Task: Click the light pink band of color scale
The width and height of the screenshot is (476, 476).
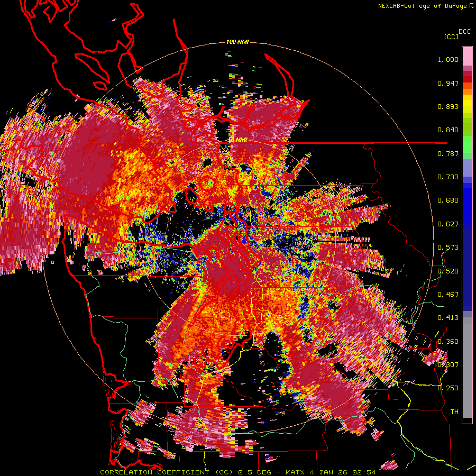Action: coord(467,56)
